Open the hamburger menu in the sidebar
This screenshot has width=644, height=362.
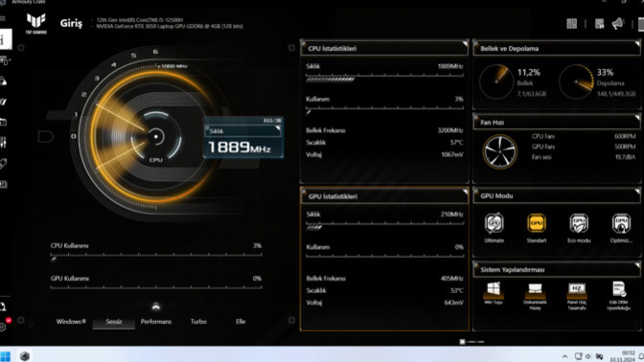3,18
